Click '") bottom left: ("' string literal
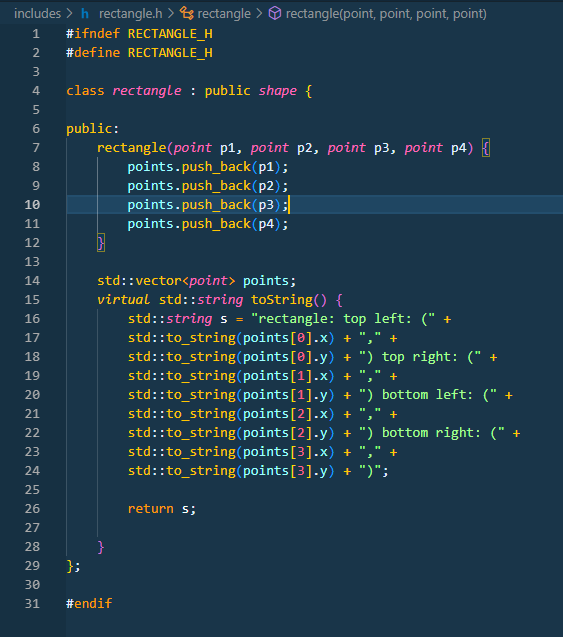Screen dimensions: 563x637 pos(428,395)
